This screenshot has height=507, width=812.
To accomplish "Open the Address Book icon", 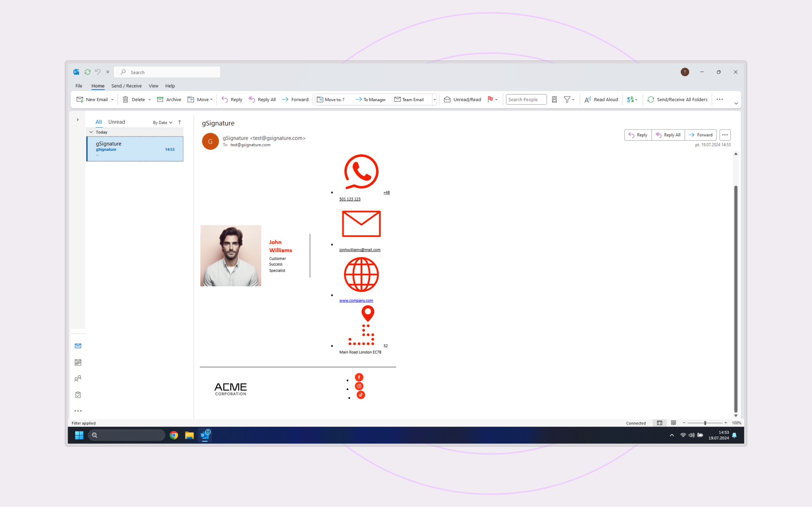I will 554,99.
